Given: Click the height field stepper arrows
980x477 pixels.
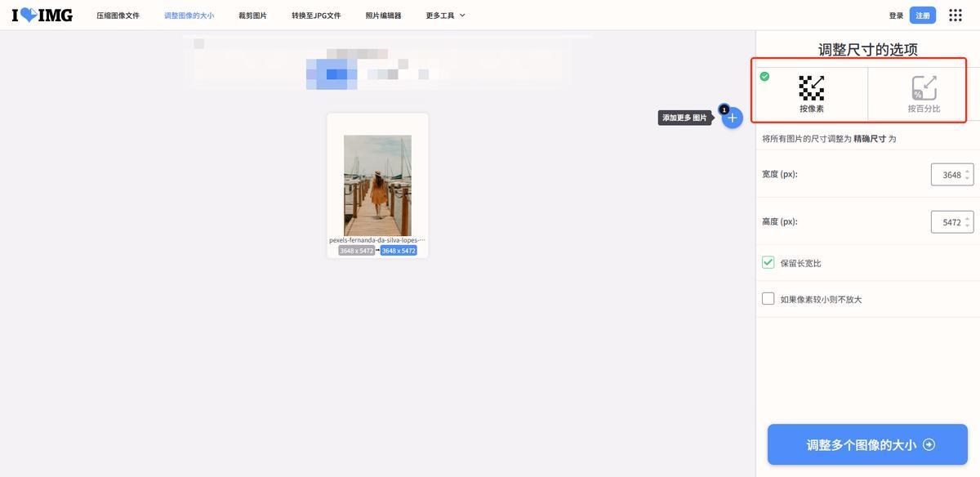Looking at the screenshot, I should click(968, 222).
